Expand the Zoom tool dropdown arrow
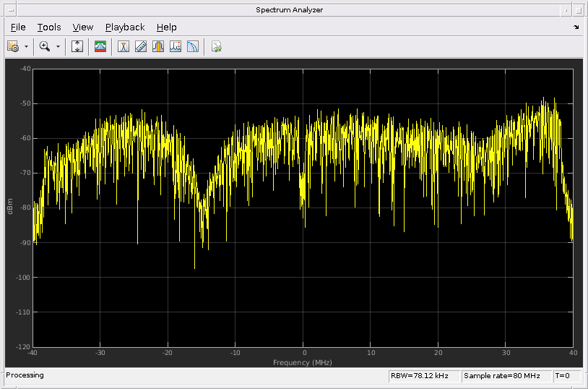 (58, 46)
